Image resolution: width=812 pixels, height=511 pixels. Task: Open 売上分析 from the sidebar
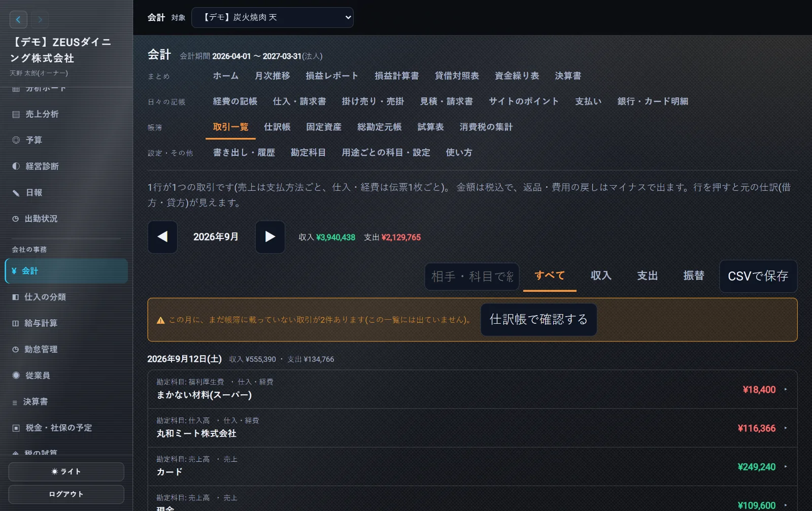[x=66, y=114]
